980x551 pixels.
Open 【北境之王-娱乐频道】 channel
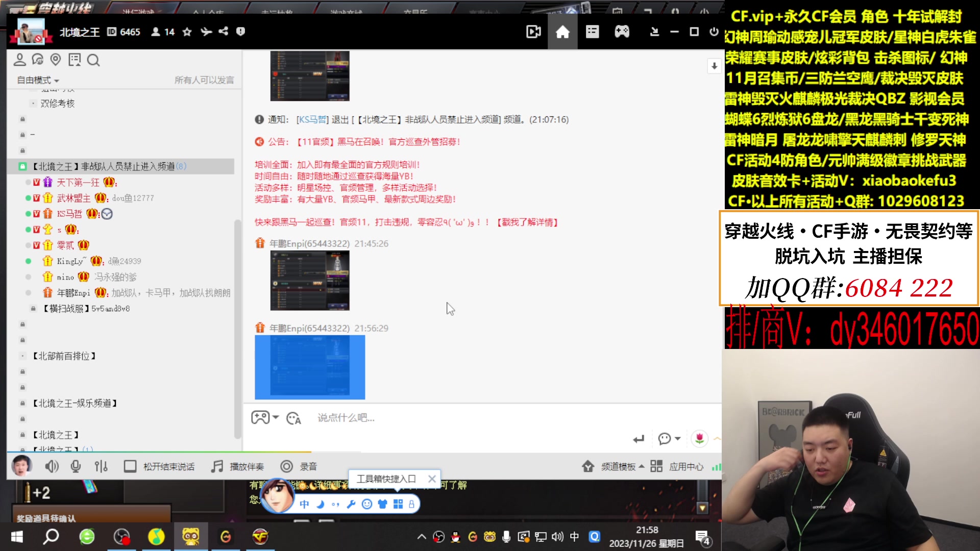[75, 403]
